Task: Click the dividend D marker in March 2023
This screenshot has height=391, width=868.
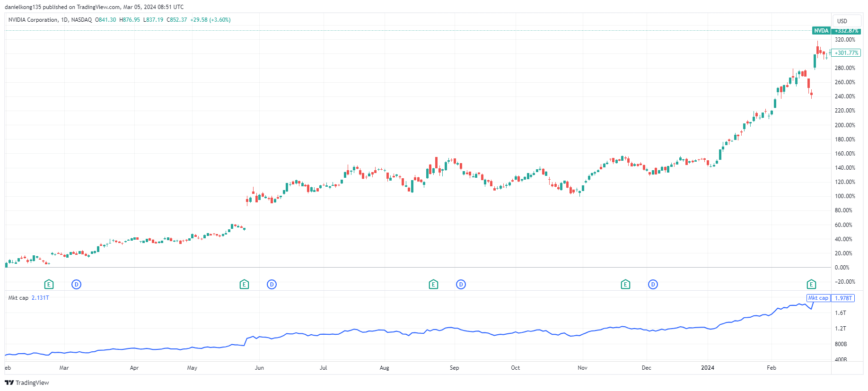Action: click(x=76, y=284)
